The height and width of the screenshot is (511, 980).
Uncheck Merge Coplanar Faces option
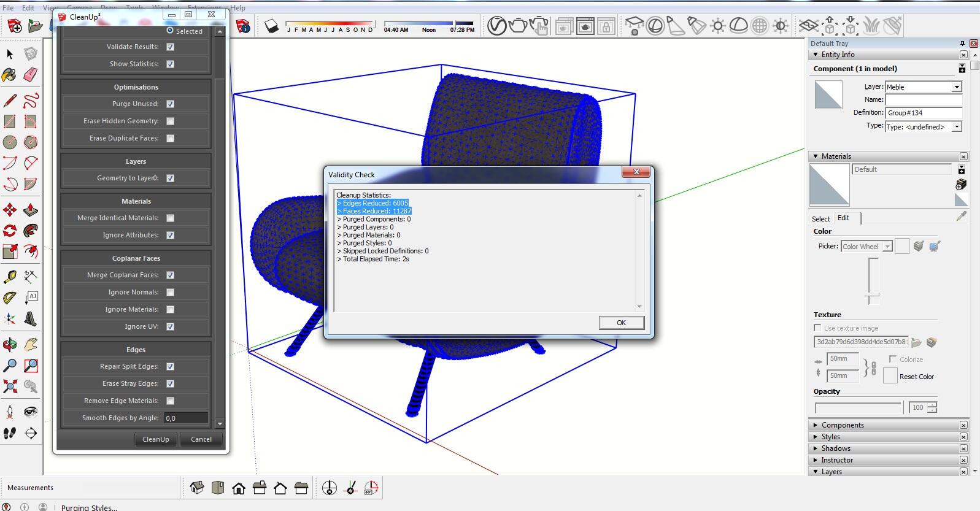coord(170,275)
